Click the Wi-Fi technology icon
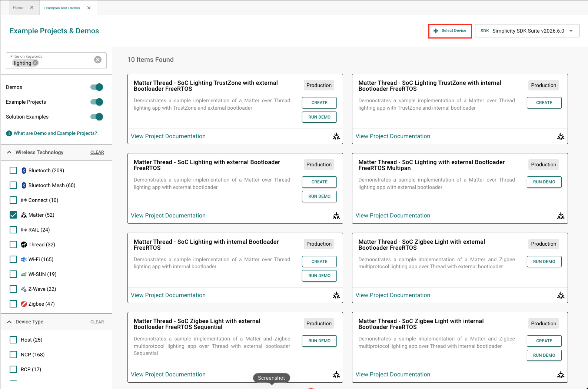 point(24,259)
